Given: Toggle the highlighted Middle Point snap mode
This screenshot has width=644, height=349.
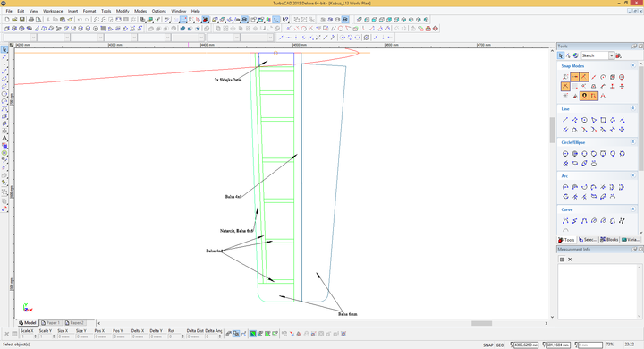Looking at the screenshot, I should click(x=584, y=77).
